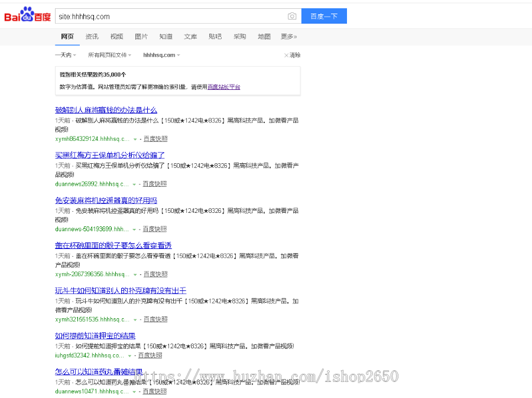Switch to the 知道 tab
The height and width of the screenshot is (398, 532).
pos(166,36)
